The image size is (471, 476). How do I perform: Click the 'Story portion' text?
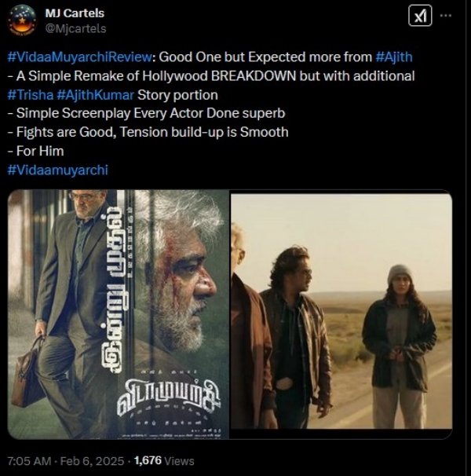[x=177, y=95]
